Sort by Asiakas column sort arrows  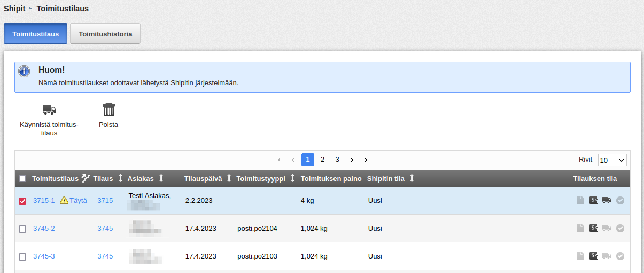coord(161,178)
